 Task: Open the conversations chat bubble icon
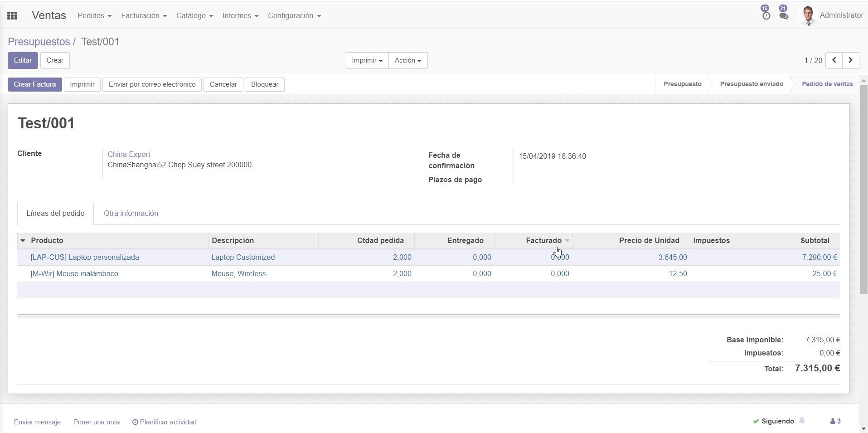tap(783, 15)
